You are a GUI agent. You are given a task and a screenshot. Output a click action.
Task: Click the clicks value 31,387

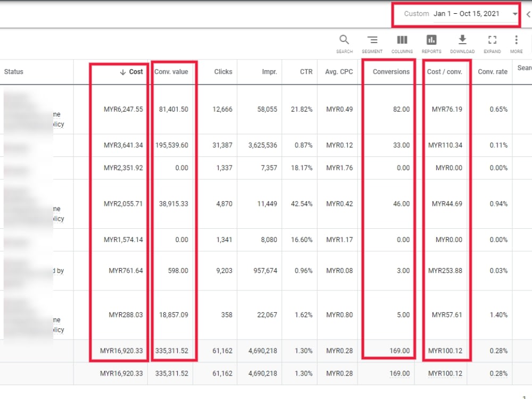click(x=222, y=145)
